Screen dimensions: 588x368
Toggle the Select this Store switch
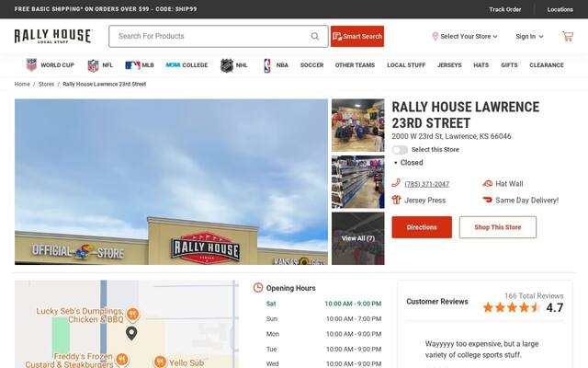pyautogui.click(x=400, y=150)
